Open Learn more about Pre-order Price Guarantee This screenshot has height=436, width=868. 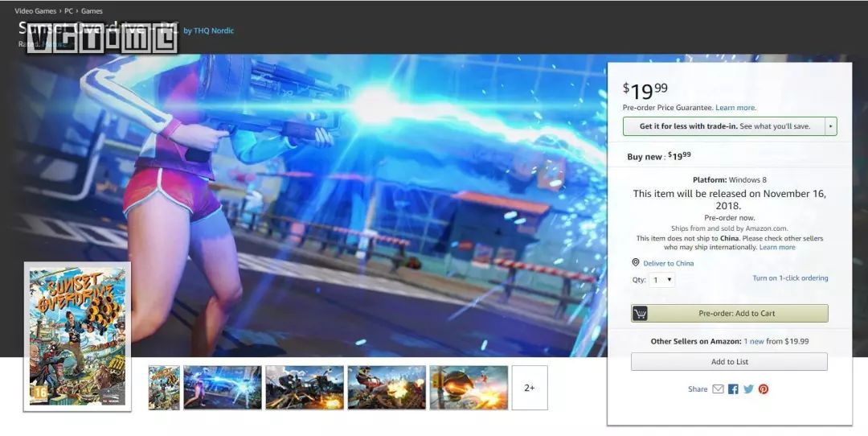(x=735, y=108)
